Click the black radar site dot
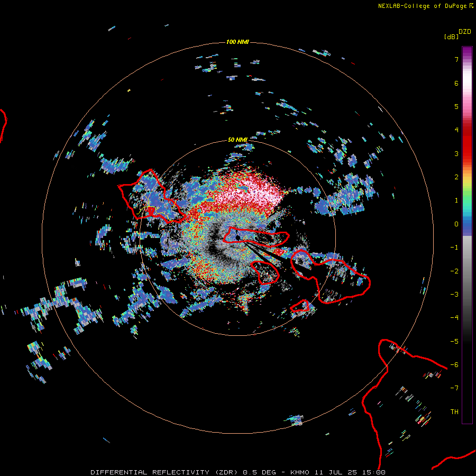The image size is (476, 476). pyautogui.click(x=237, y=237)
